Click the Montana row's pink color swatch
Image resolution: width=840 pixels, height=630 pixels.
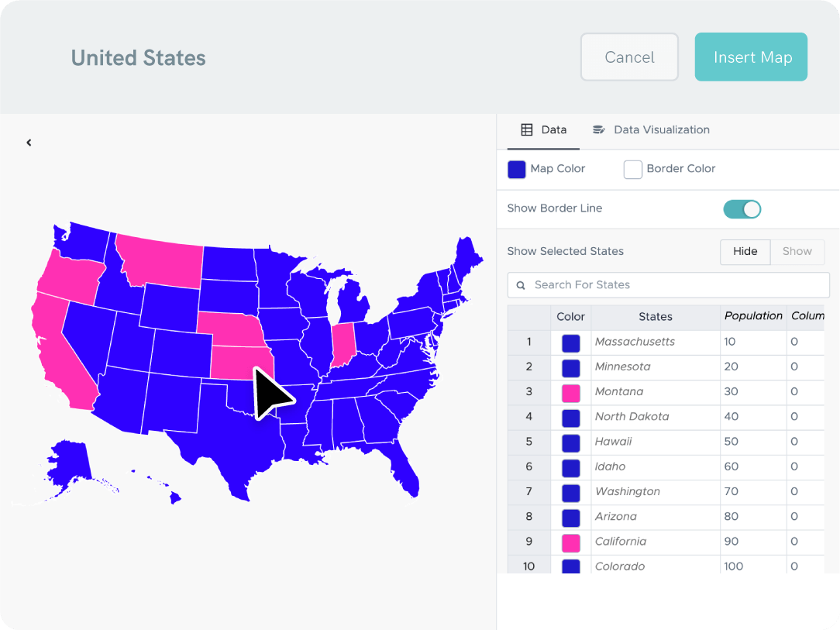point(571,393)
